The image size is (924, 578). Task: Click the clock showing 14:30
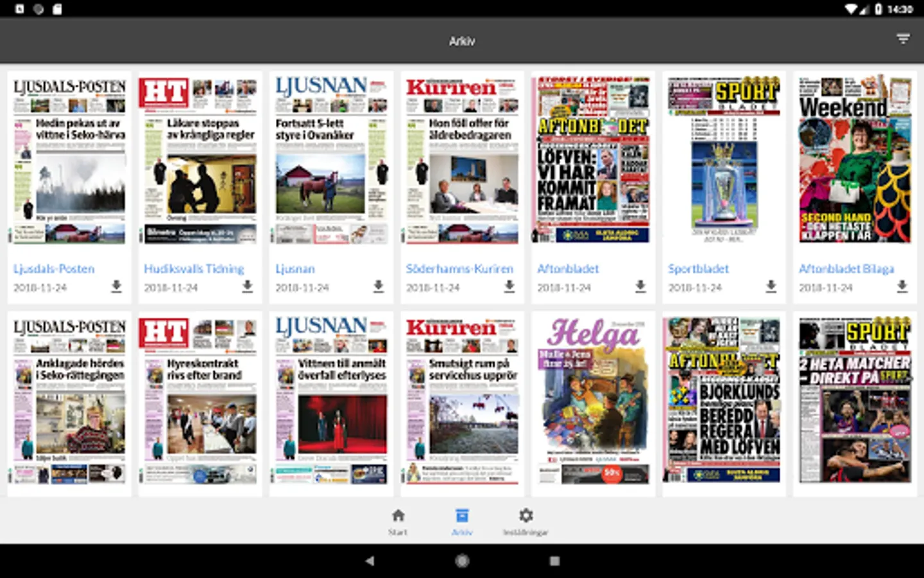[900, 9]
